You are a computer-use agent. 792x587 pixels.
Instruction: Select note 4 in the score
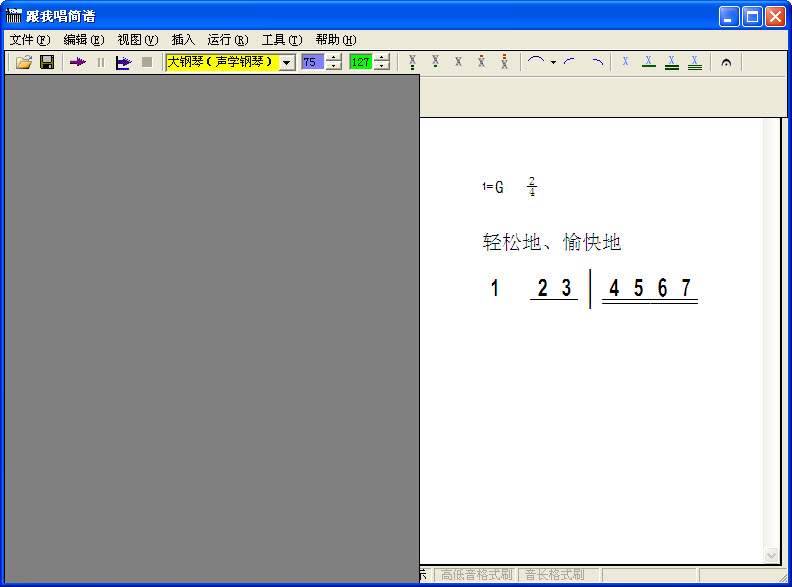click(x=614, y=288)
